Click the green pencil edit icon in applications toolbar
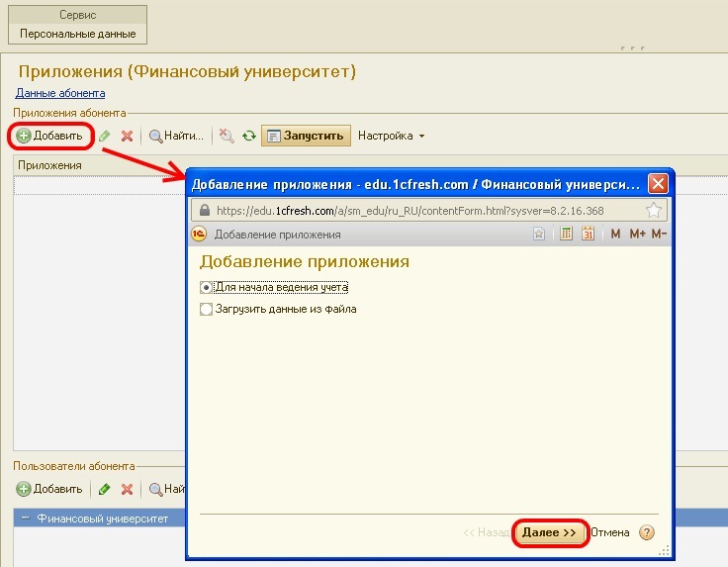This screenshot has width=728, height=567. click(105, 136)
